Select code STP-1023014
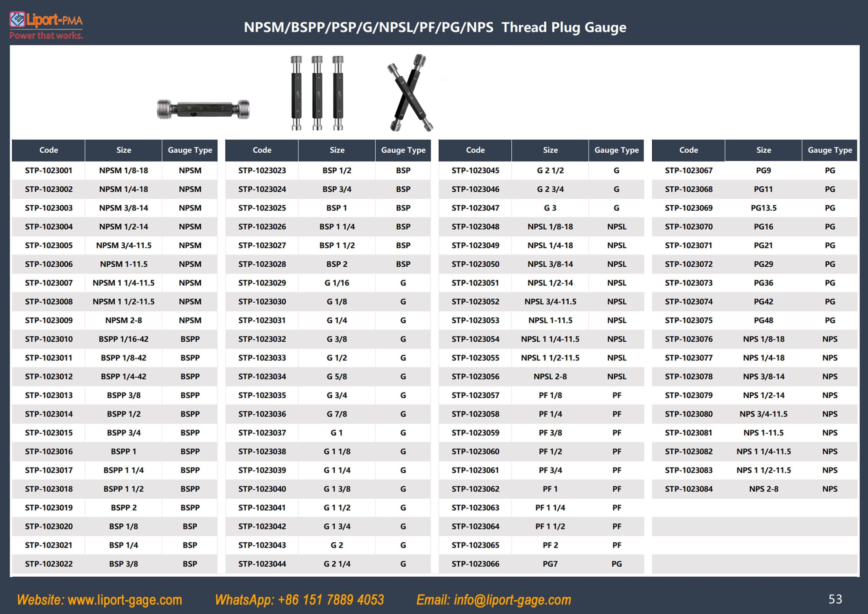The height and width of the screenshot is (614, 868). (49, 414)
